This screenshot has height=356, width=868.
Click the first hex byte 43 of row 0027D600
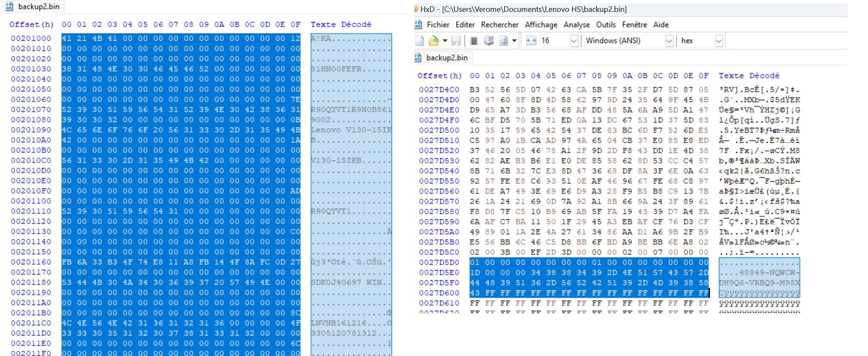[475, 293]
